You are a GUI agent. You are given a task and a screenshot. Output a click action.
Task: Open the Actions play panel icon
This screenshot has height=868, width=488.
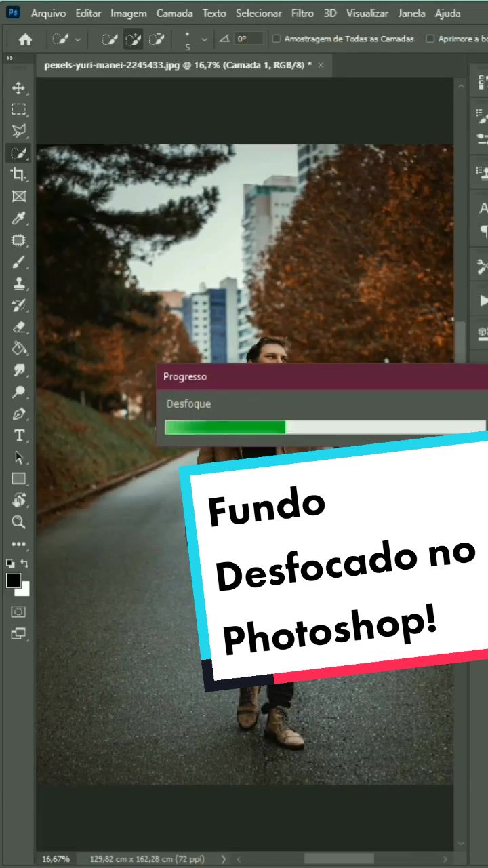[x=483, y=300]
